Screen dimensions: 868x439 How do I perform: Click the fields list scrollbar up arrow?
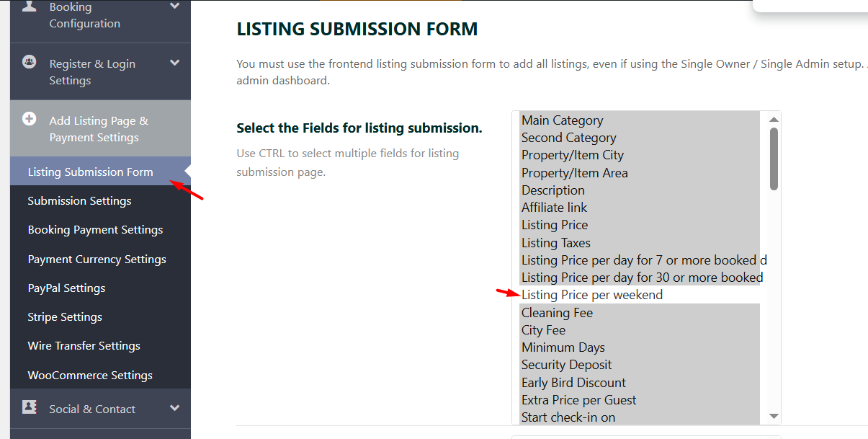[774, 120]
